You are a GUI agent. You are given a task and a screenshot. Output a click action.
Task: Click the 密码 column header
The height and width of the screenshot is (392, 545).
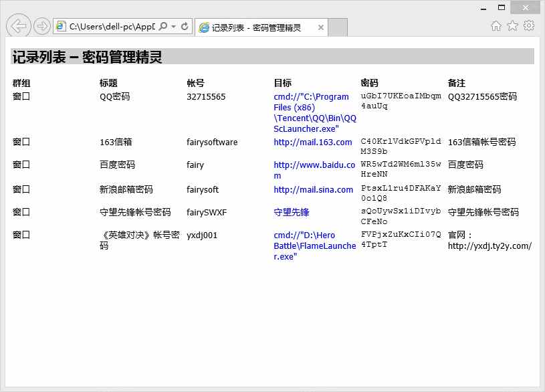[x=370, y=83]
